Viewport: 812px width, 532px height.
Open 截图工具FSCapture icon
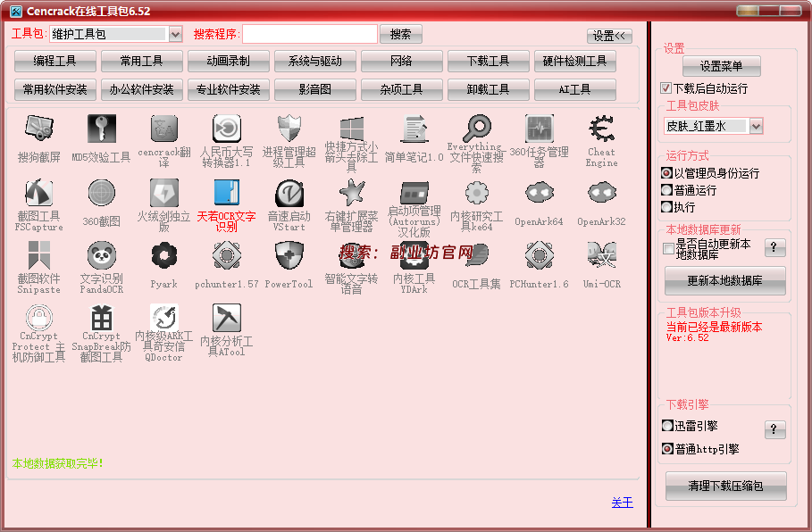[38, 193]
